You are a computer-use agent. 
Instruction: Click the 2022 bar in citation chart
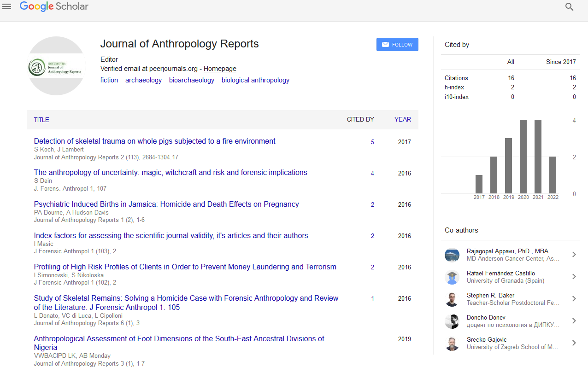pos(553,175)
